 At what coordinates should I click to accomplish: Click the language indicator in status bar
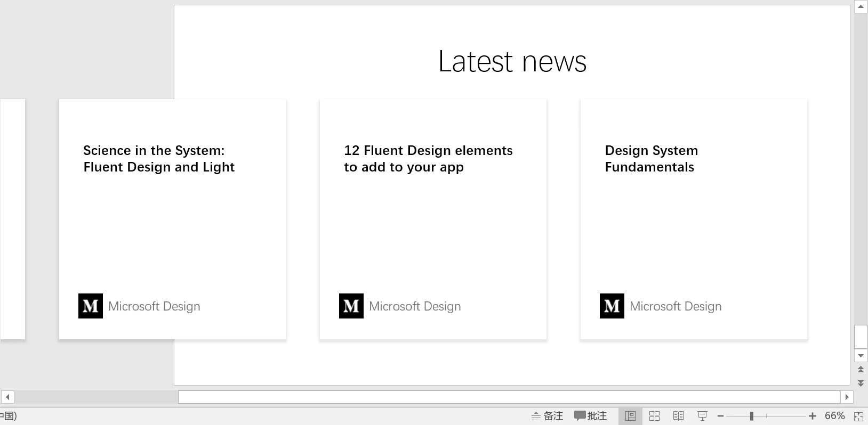9,416
